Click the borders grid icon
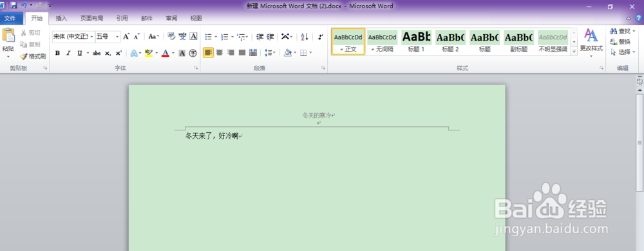Screen dimensions: 644x251 [303, 53]
